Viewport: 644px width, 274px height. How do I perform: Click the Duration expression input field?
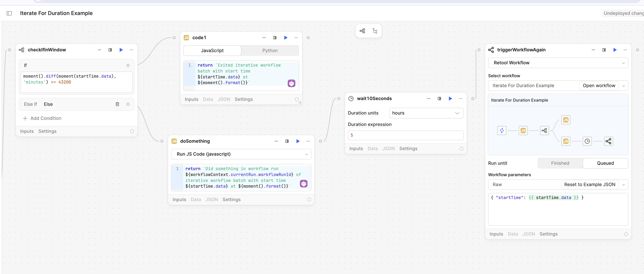[405, 135]
